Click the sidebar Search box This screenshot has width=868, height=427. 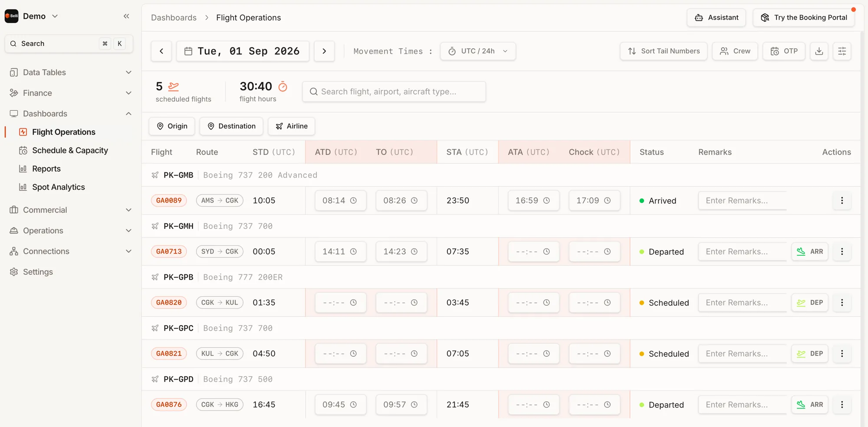(69, 44)
